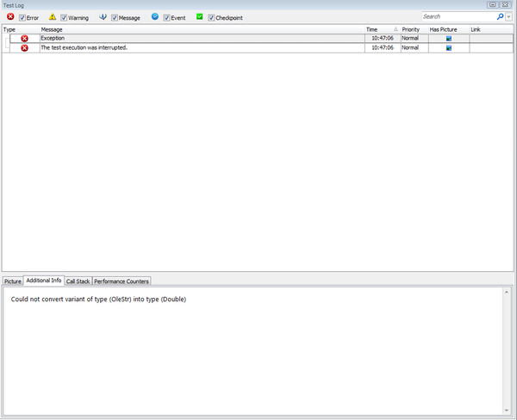Click error icon of interrupted execution row
Image resolution: width=517 pixels, height=420 pixels.
coord(24,48)
